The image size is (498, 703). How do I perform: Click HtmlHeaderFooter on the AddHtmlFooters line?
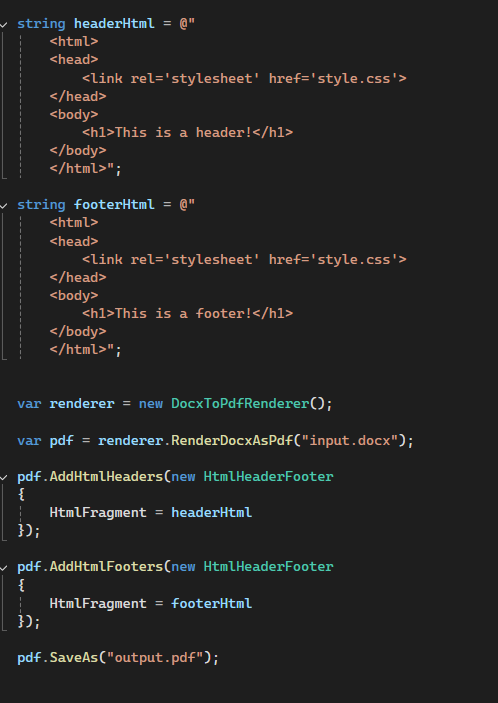pyautogui.click(x=268, y=567)
